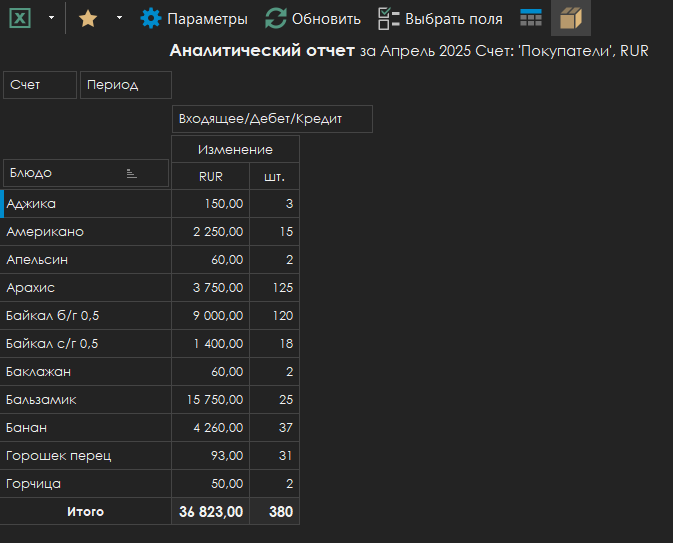Click the favorites star icon

tap(88, 18)
